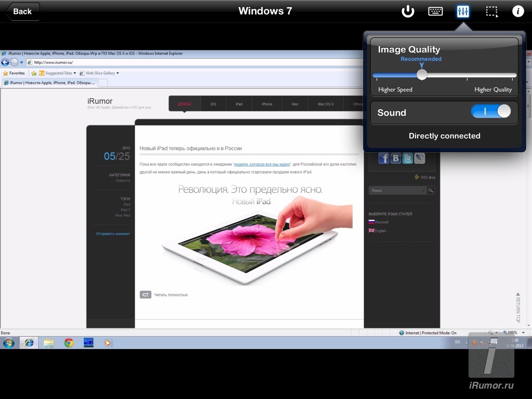Open the Favorites star button
532x399 pixels.
(14, 73)
